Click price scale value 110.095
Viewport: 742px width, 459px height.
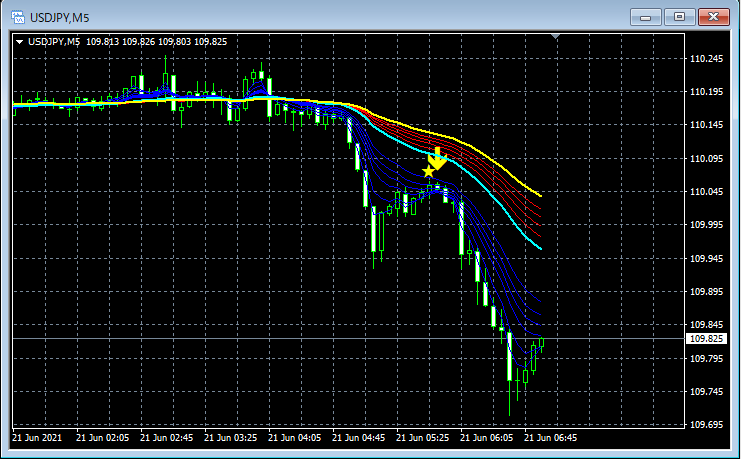707,159
